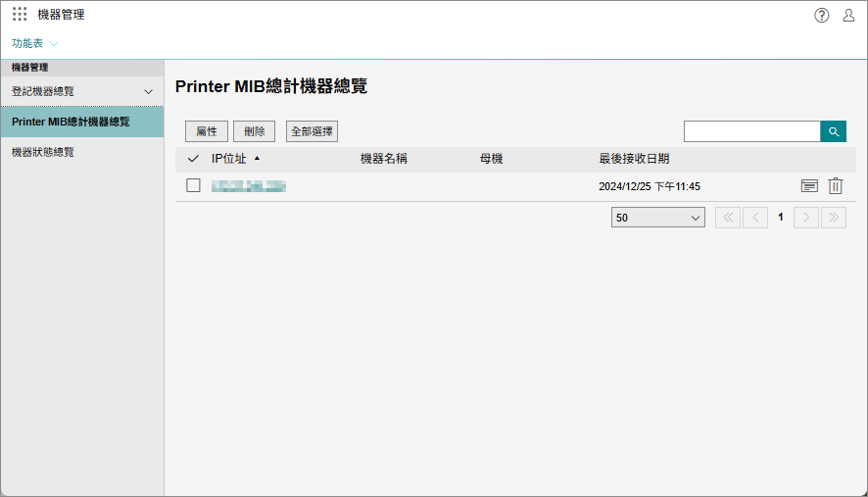Click the search text field
Image resolution: width=868 pixels, height=497 pixels.
click(x=751, y=131)
